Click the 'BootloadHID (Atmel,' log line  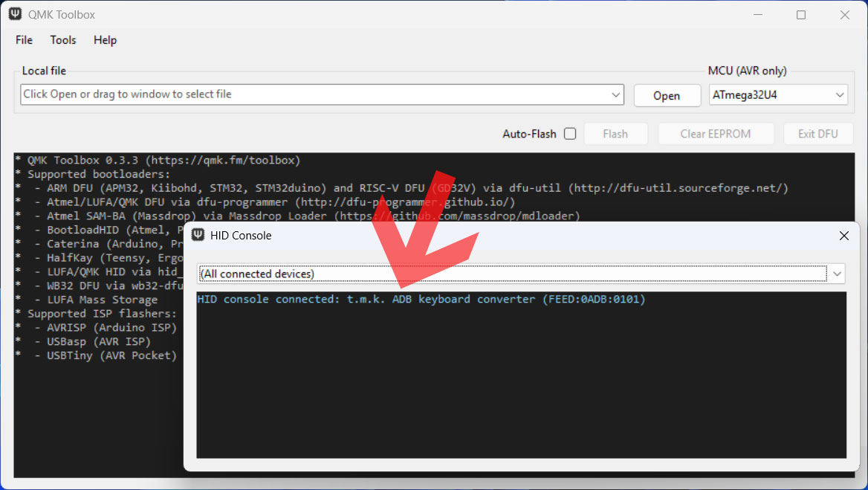(x=99, y=230)
